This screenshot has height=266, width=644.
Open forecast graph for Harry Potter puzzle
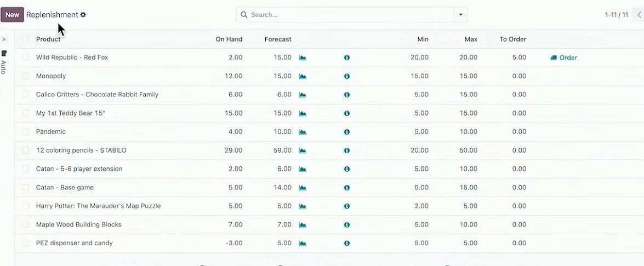303,206
